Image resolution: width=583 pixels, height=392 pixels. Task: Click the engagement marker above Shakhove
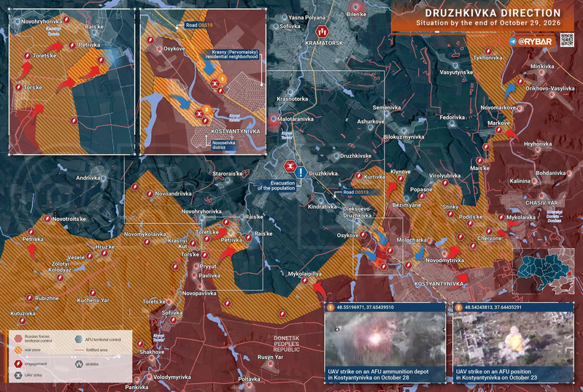(140, 344)
